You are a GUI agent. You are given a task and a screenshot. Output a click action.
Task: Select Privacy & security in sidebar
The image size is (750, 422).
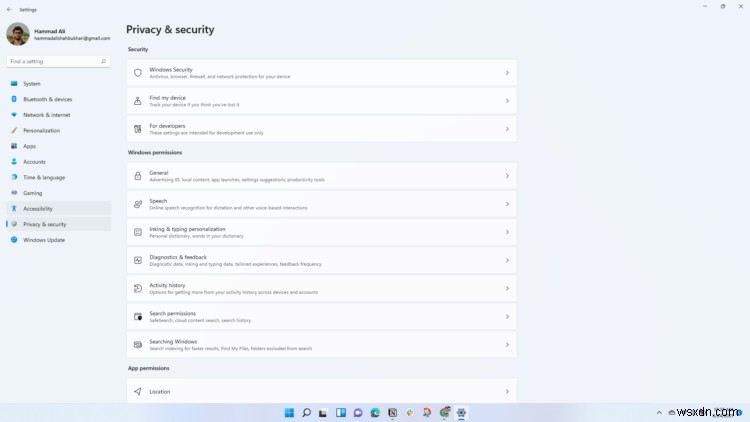[58, 224]
